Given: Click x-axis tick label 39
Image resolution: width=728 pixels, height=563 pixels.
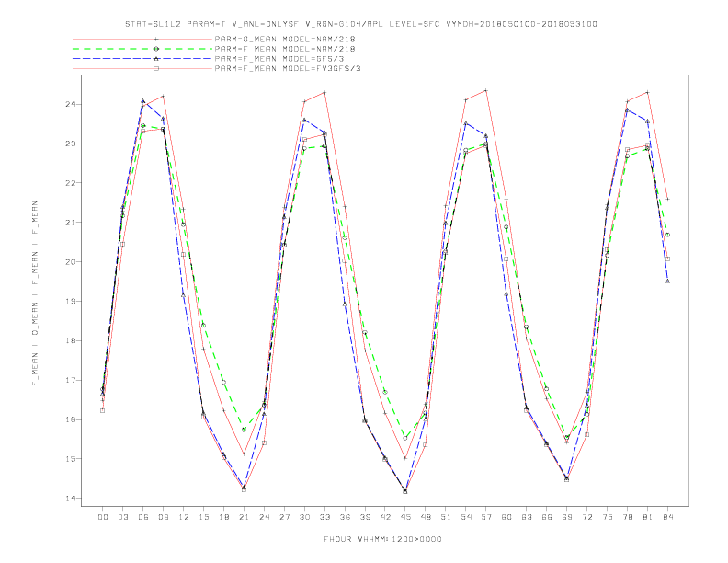Looking at the screenshot, I should pyautogui.click(x=365, y=517).
